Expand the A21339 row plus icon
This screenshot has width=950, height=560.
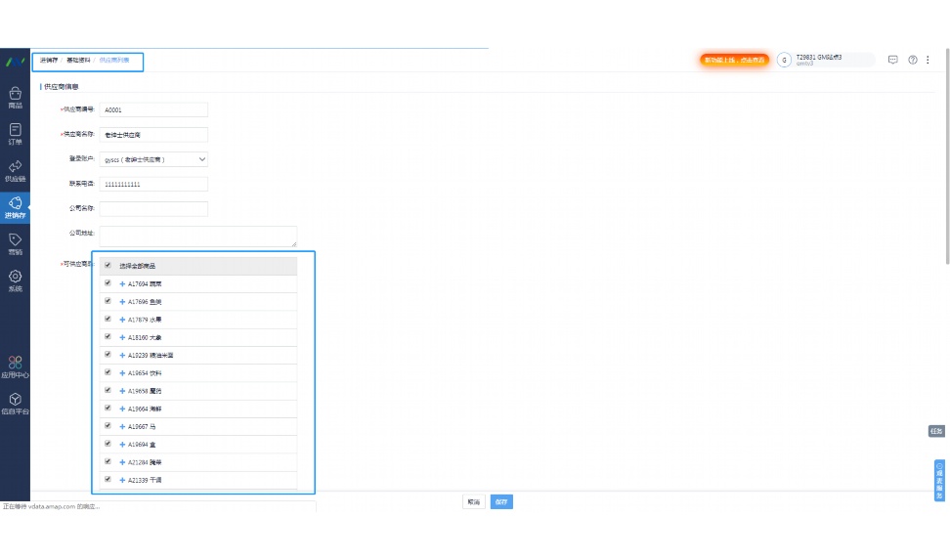(x=122, y=480)
